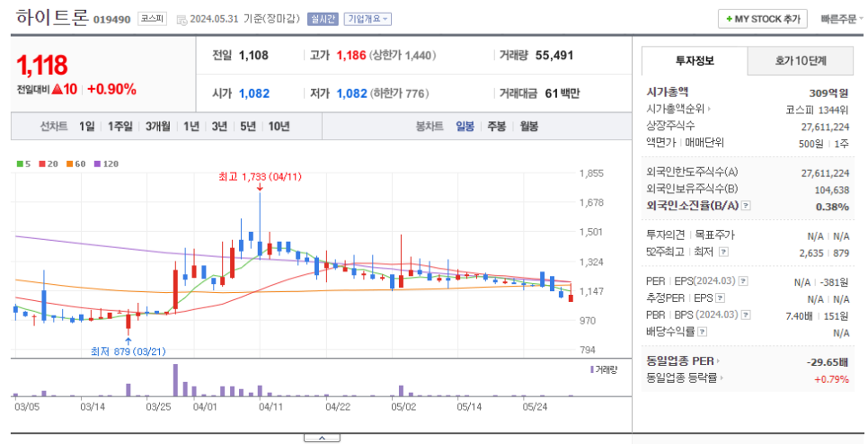This screenshot has width=868, height=444.
Task: Select the 1년 line chart
Action: point(191,127)
